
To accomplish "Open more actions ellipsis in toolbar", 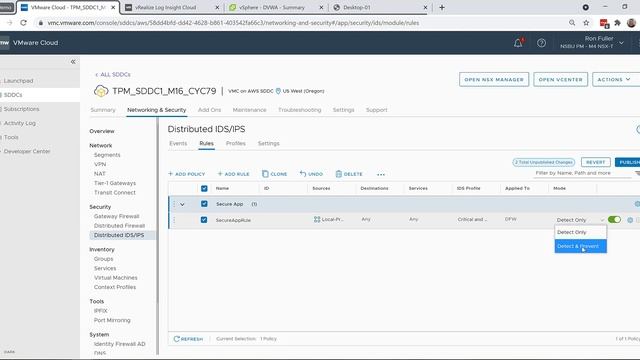I will coord(381,174).
